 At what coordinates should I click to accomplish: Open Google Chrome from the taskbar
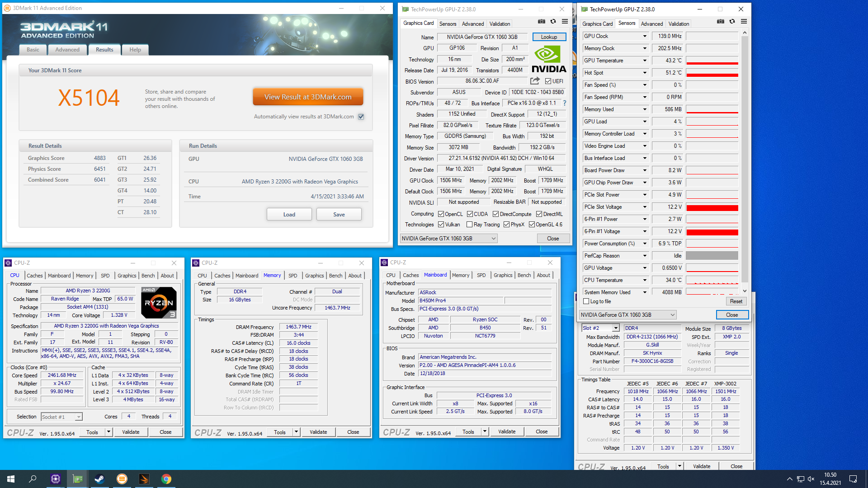166,479
